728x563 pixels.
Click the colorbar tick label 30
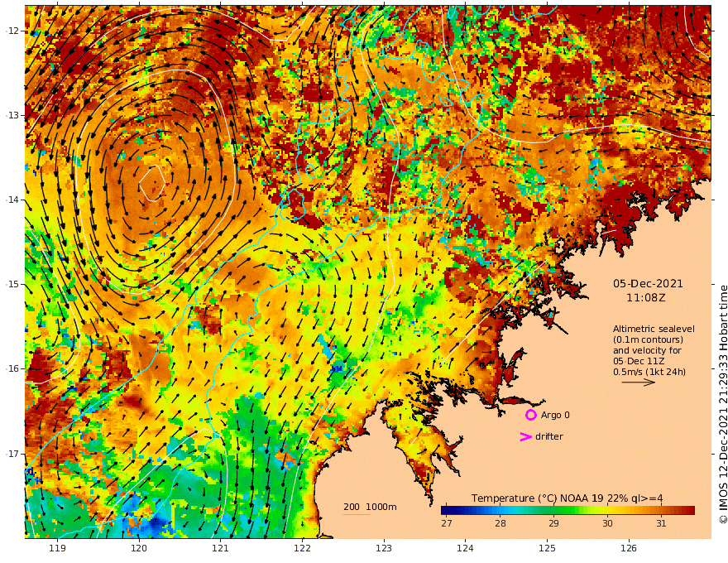(x=607, y=523)
